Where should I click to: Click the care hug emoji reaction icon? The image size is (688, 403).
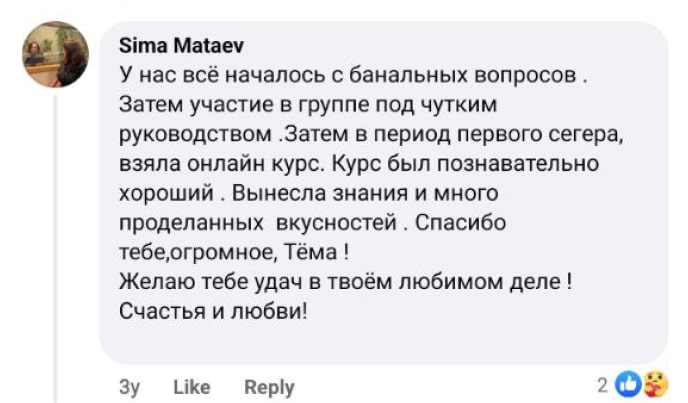[x=653, y=383]
